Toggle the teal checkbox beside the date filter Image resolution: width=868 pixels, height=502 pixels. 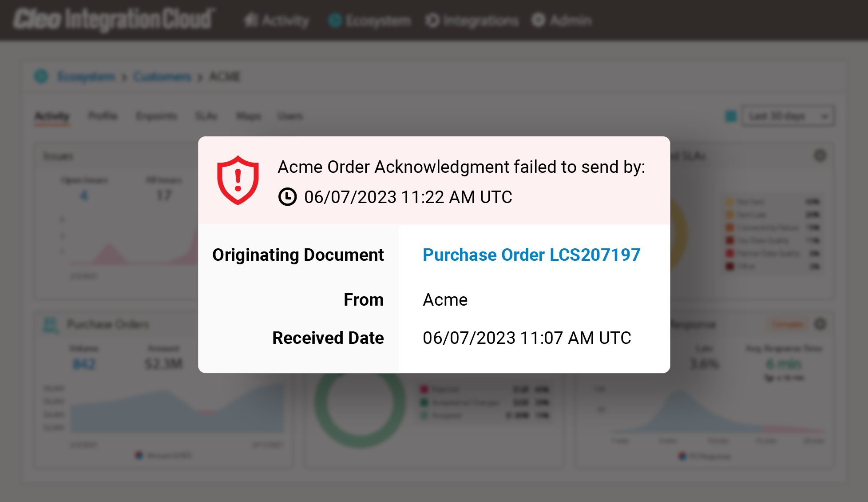click(x=730, y=116)
